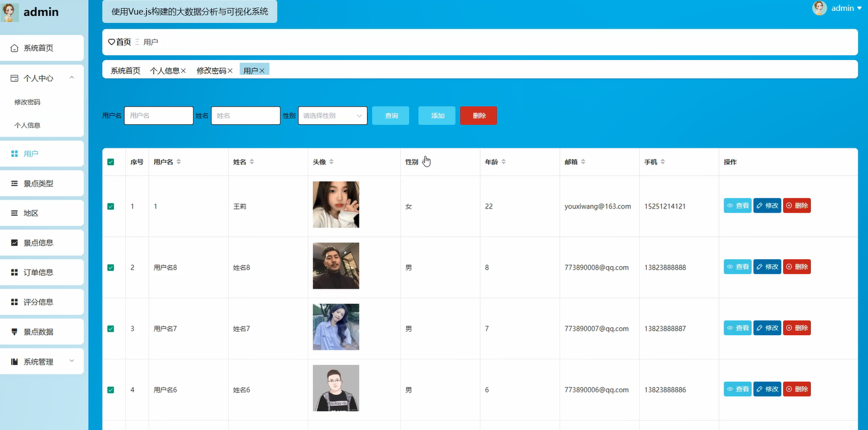Click the 用户 grid icon in sidebar
This screenshot has height=430, width=868.
(x=14, y=154)
